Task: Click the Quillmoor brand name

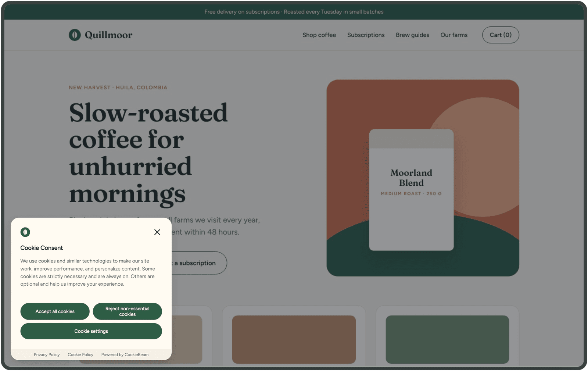Action: click(109, 35)
